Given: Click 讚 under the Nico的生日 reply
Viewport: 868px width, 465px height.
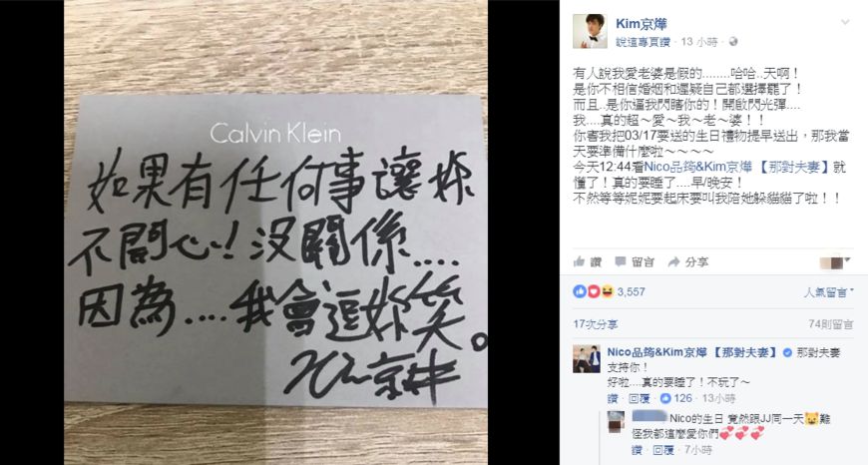Looking at the screenshot, I should [x=638, y=449].
